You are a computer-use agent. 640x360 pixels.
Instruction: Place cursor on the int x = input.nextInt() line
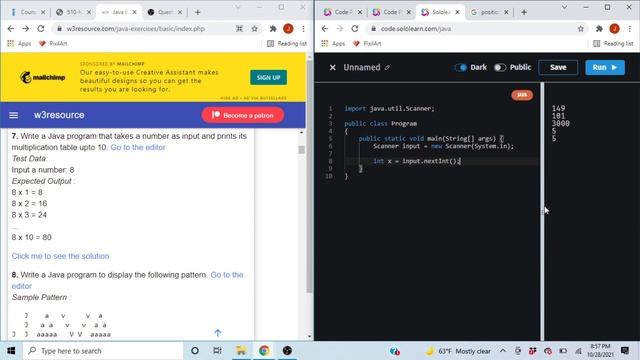tap(417, 161)
